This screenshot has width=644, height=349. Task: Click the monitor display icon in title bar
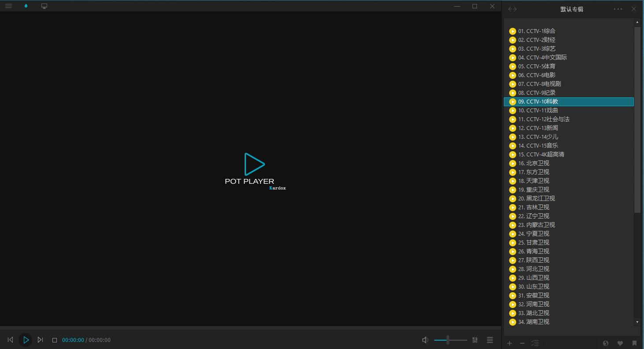tap(44, 6)
